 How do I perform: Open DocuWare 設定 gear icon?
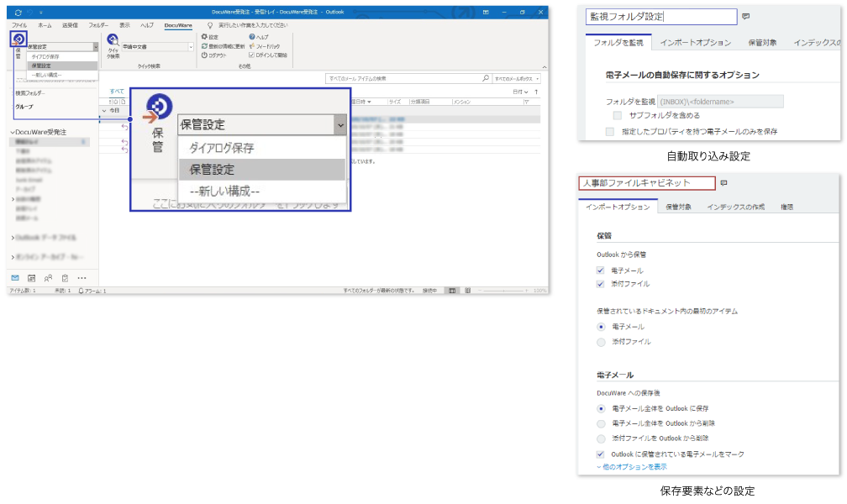point(203,37)
